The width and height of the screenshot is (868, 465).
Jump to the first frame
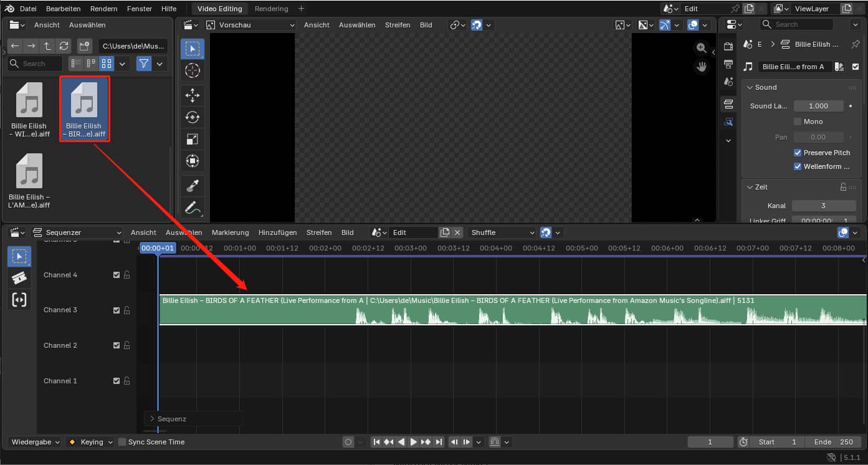376,442
